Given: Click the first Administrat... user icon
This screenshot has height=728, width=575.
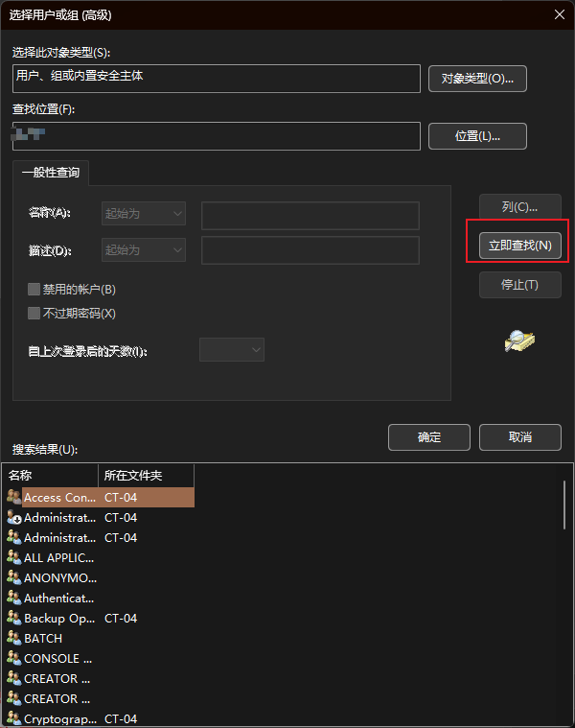Looking at the screenshot, I should click(x=14, y=517).
